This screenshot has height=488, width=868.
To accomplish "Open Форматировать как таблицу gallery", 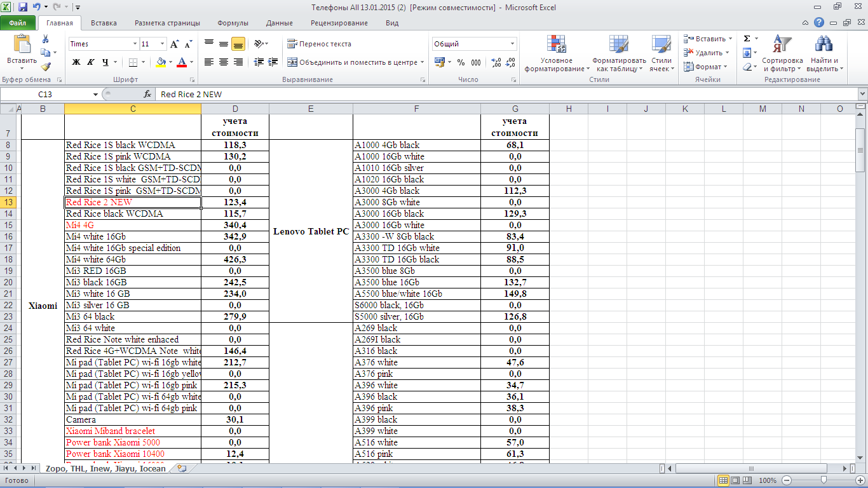I will point(619,53).
